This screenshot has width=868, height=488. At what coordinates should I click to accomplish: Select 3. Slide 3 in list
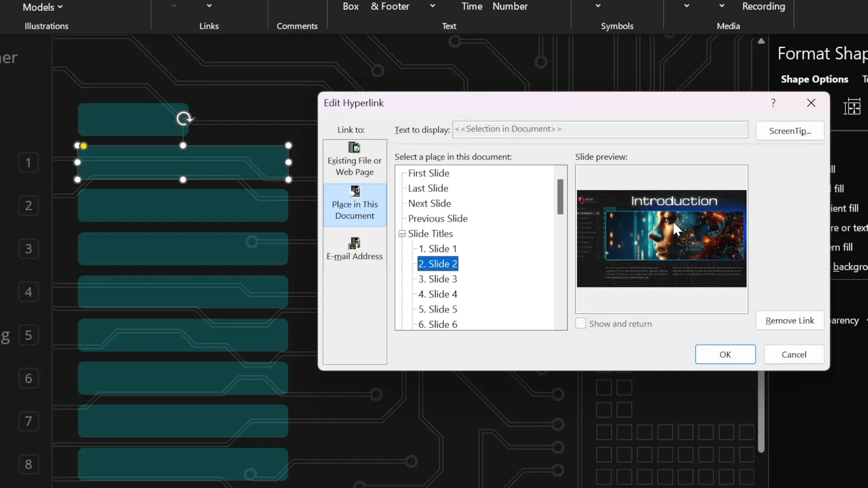click(x=438, y=279)
